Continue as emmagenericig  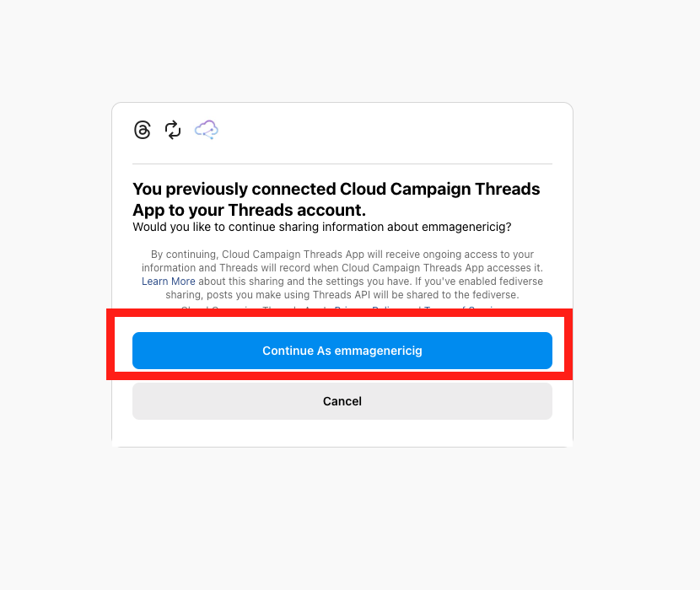pyautogui.click(x=342, y=351)
